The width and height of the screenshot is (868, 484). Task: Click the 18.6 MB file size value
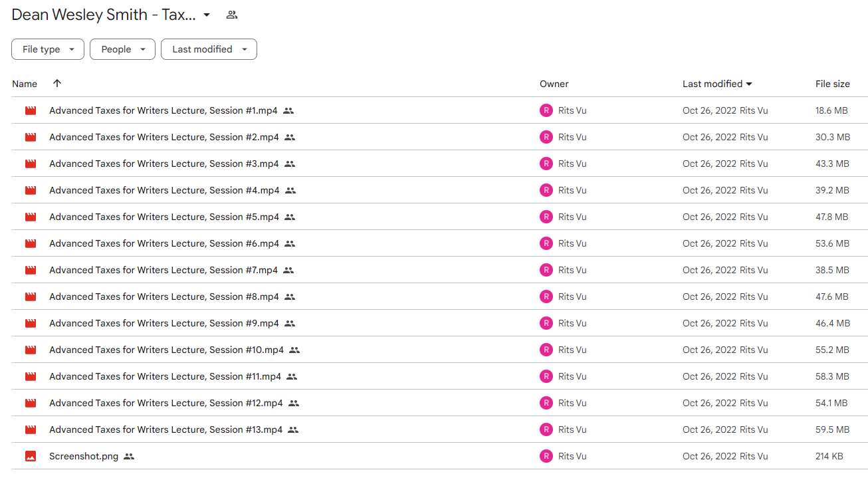tap(831, 110)
